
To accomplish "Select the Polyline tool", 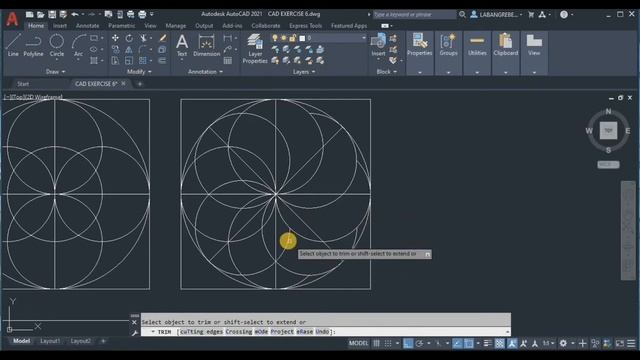I will click(33, 45).
